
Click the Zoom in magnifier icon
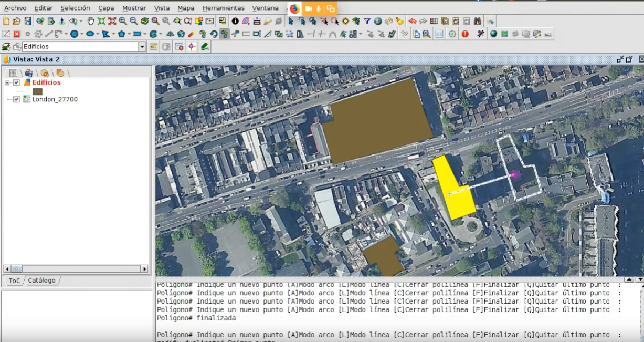point(123,21)
